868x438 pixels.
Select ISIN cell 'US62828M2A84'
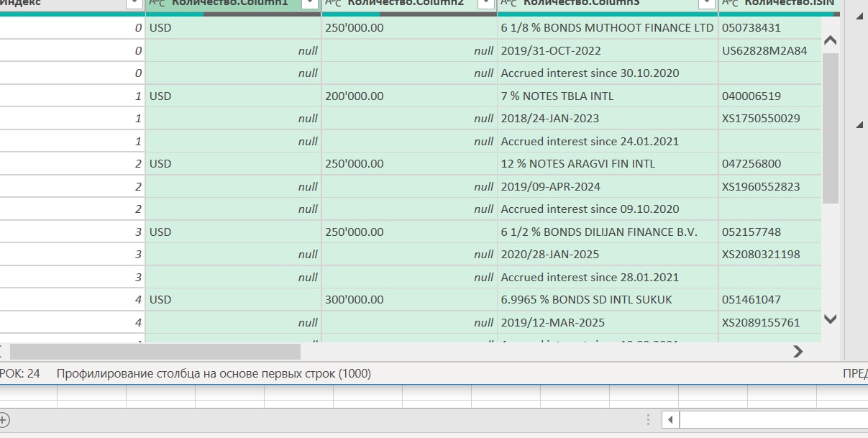click(769, 51)
